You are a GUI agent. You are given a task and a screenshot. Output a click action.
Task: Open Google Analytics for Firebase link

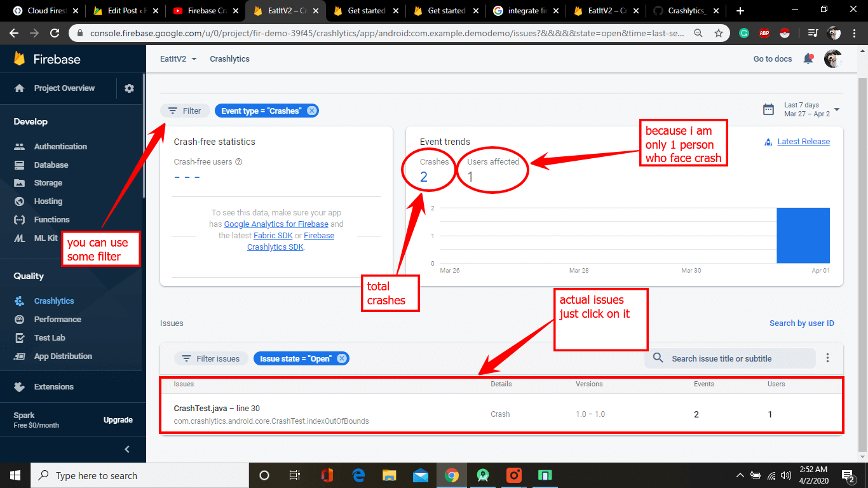(276, 224)
